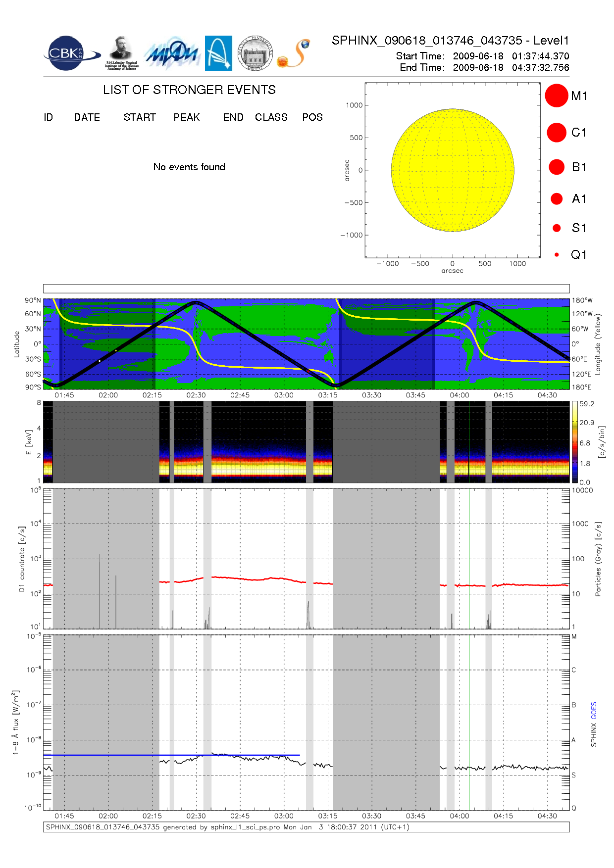Viewport: 614px width, 868px height.
Task: Click the blue MIFI script logo
Action: 171,53
